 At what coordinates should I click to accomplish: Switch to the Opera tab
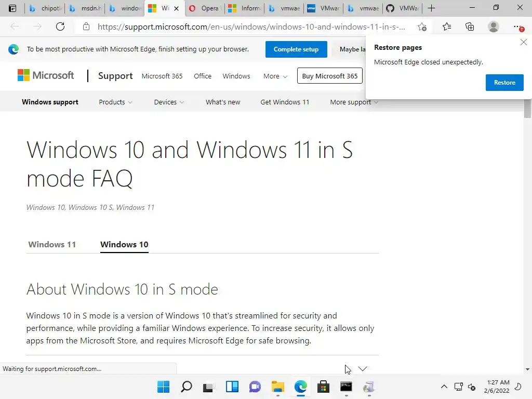(x=205, y=8)
